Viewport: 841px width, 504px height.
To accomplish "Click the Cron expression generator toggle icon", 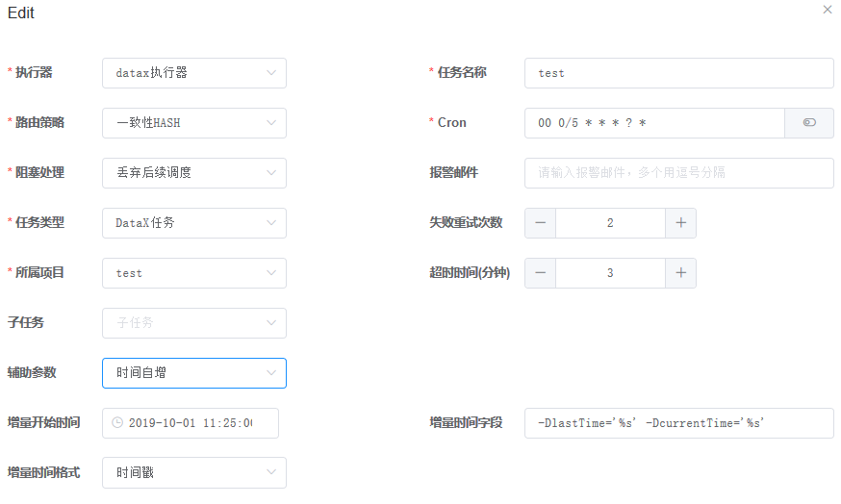I will [809, 123].
